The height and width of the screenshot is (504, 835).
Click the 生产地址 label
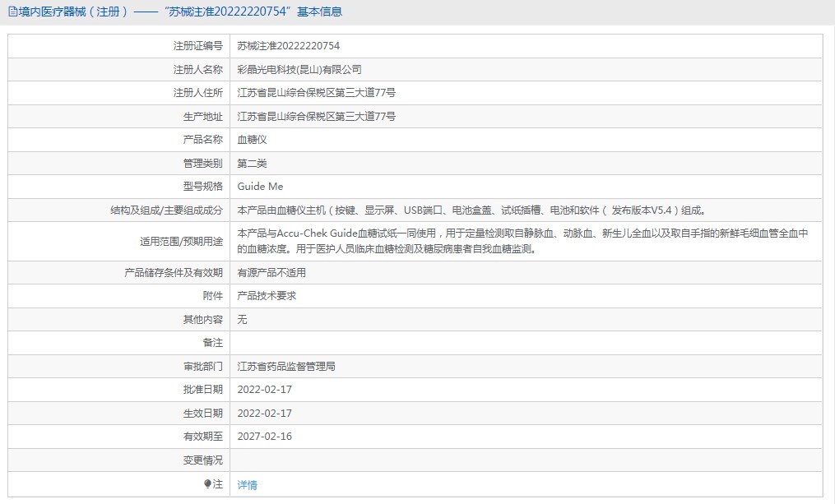coord(203,116)
